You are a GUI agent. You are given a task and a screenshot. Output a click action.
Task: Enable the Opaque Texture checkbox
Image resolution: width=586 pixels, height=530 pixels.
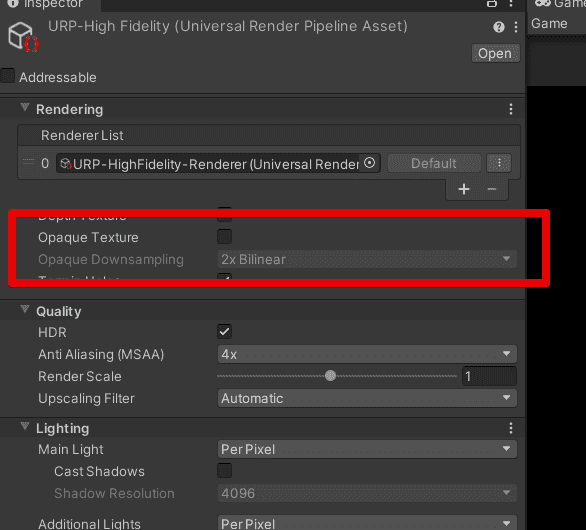pos(224,237)
